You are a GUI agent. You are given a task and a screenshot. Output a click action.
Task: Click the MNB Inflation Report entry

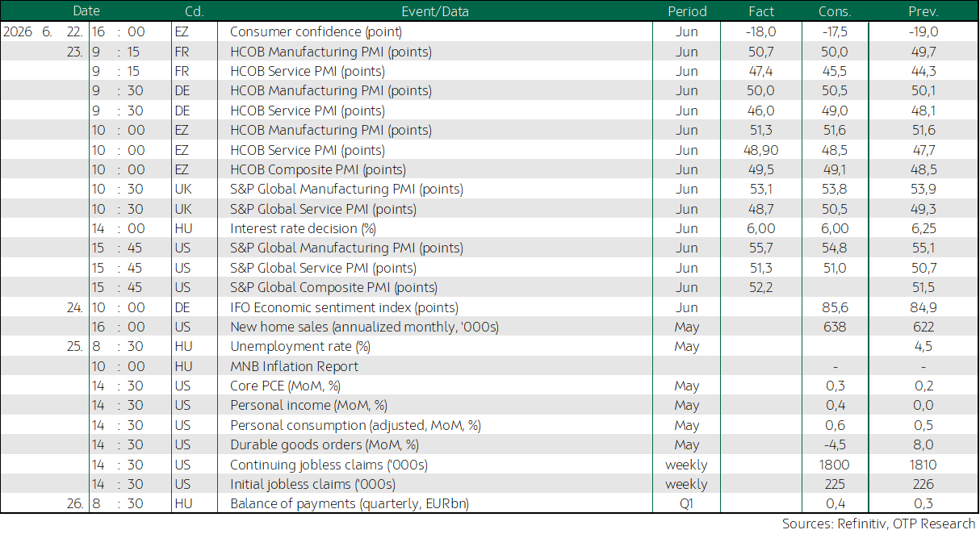(x=294, y=366)
